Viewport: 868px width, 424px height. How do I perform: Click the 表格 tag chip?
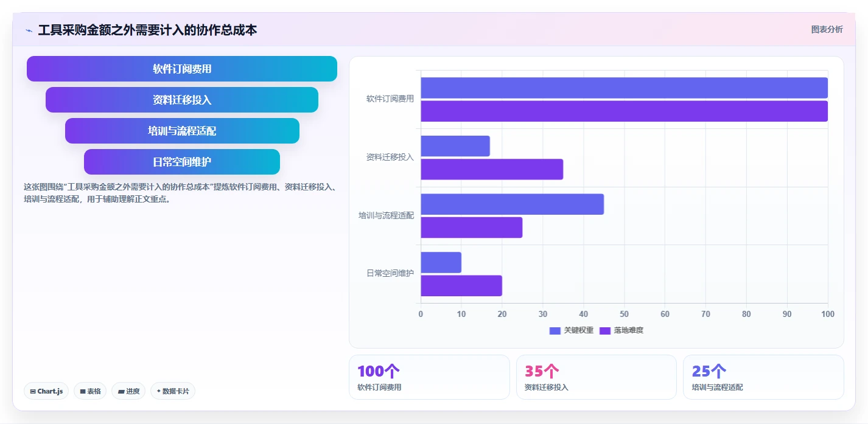(x=90, y=391)
